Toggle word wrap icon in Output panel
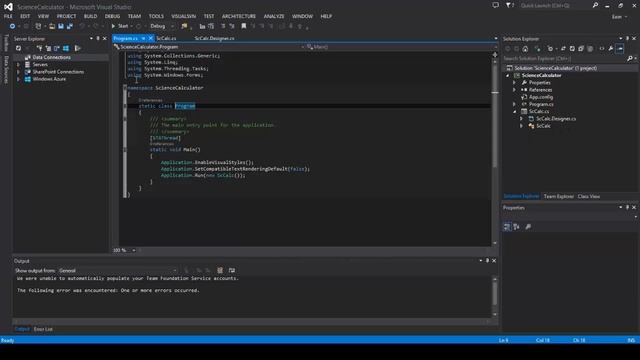The height and width of the screenshot is (360, 640). [x=232, y=270]
